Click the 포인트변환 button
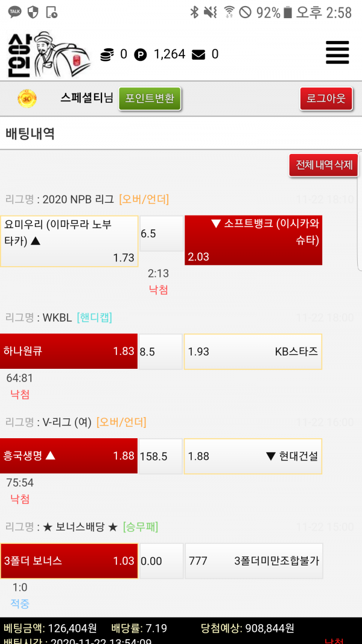362x644 pixels. 150,98
